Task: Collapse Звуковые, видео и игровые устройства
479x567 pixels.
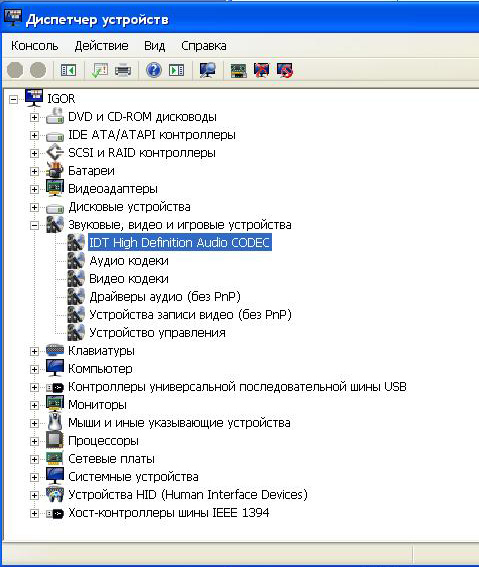Action: tap(34, 225)
